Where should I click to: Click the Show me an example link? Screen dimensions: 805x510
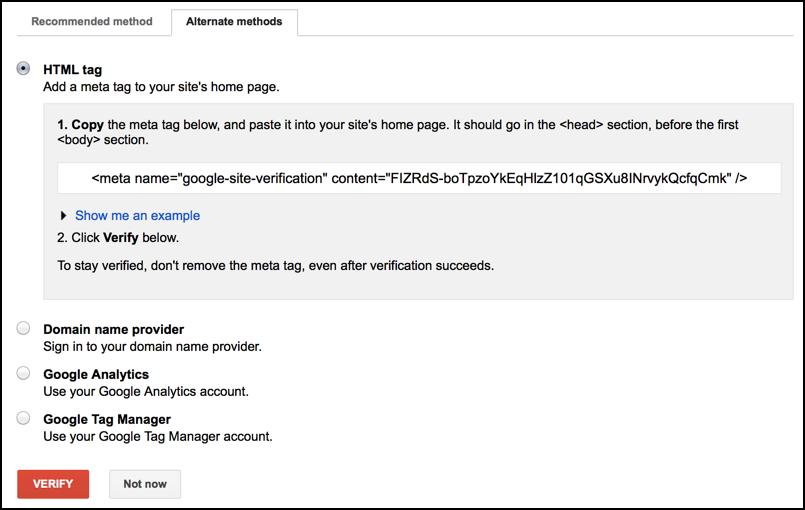137,215
